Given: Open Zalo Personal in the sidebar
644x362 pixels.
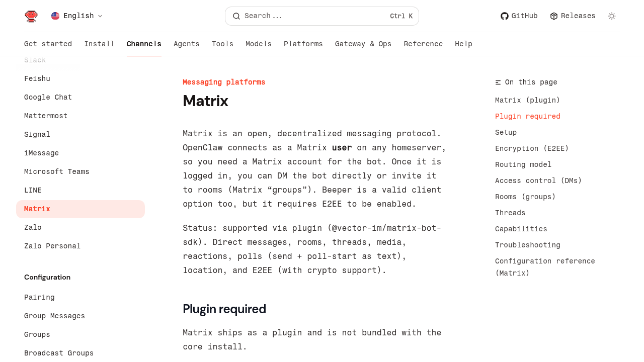Looking at the screenshot, I should (52, 246).
